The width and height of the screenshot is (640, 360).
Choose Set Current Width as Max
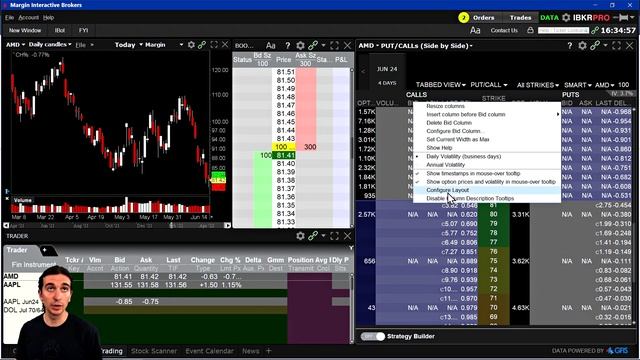458,140
